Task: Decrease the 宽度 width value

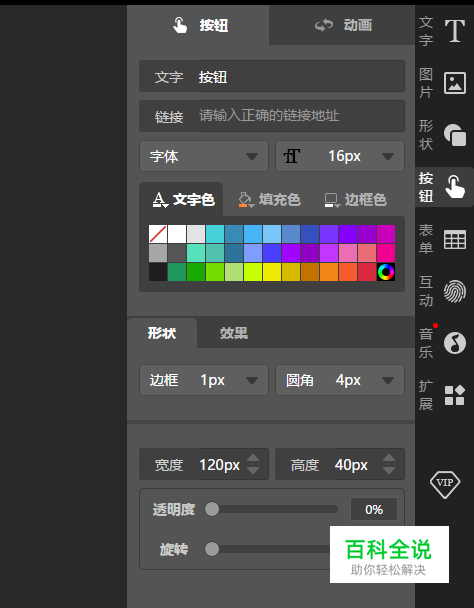Action: tap(253, 470)
